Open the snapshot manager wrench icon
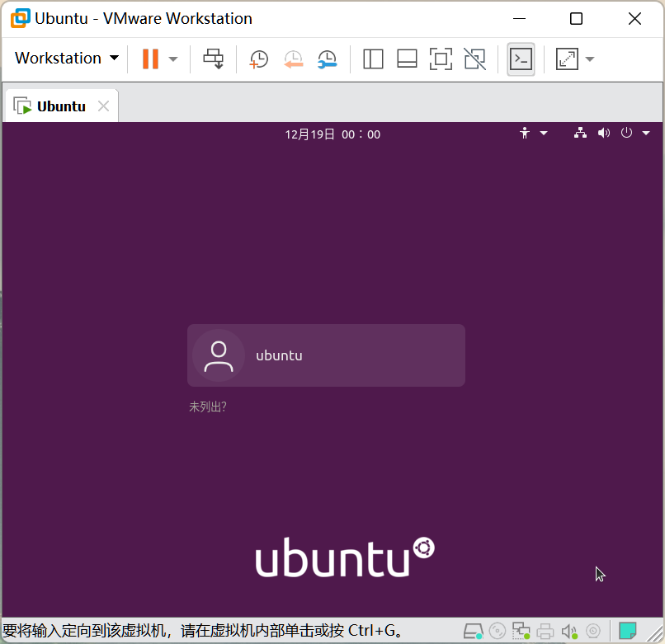 328,59
